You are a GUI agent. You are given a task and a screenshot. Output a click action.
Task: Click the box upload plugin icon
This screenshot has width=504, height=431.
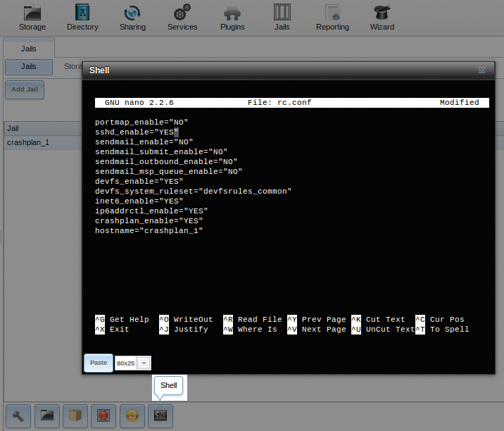pos(75,416)
